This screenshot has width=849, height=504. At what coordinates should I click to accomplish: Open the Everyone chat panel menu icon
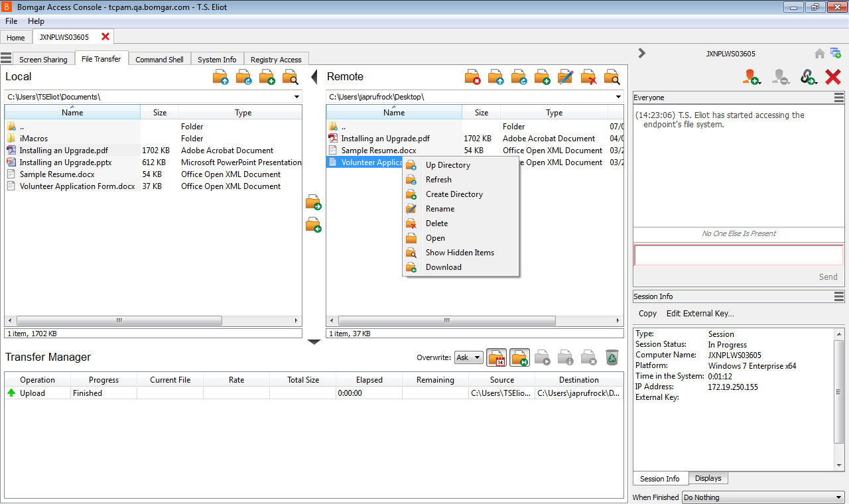[839, 97]
